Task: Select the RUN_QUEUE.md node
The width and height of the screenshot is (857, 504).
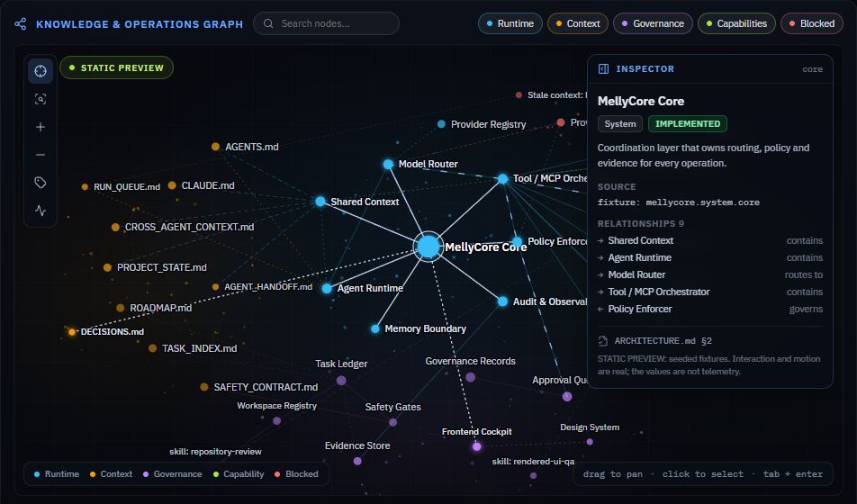Action: [85, 187]
